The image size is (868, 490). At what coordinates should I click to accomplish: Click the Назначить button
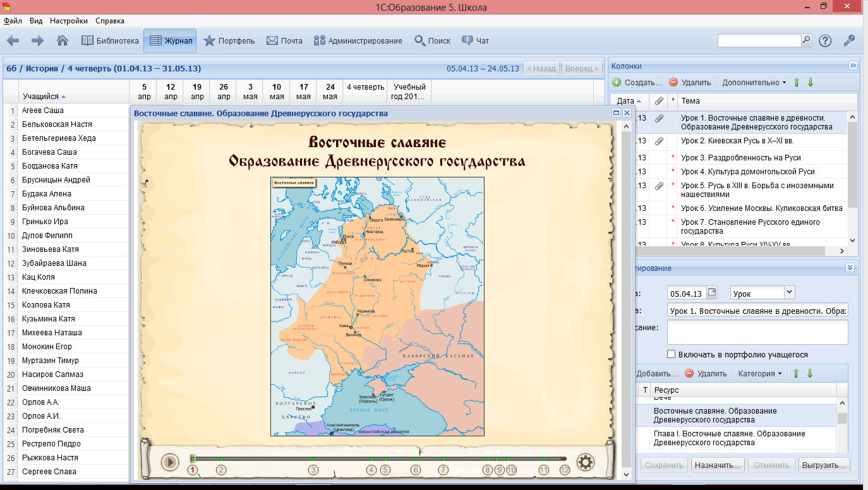[x=717, y=465]
